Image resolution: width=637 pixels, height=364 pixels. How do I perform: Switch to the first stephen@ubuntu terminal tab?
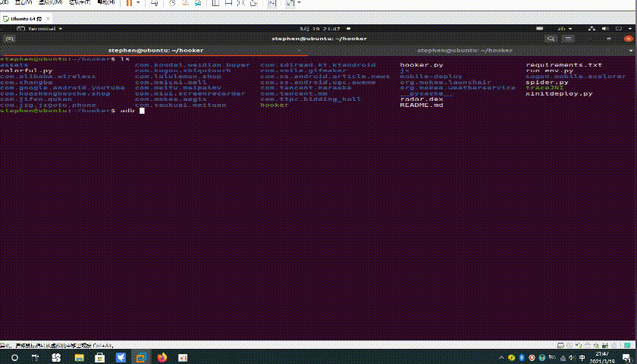[x=155, y=50]
